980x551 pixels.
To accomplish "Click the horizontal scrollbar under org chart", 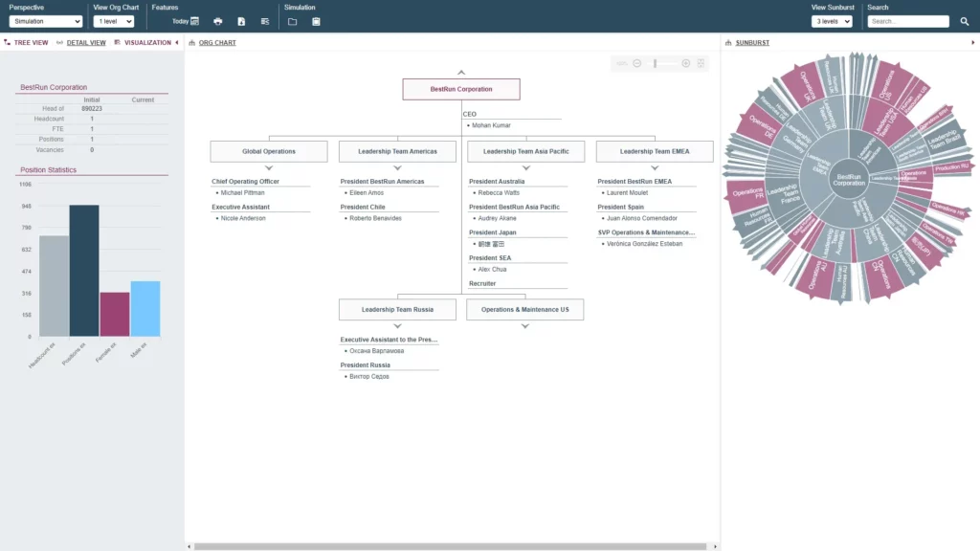I will coord(450,546).
